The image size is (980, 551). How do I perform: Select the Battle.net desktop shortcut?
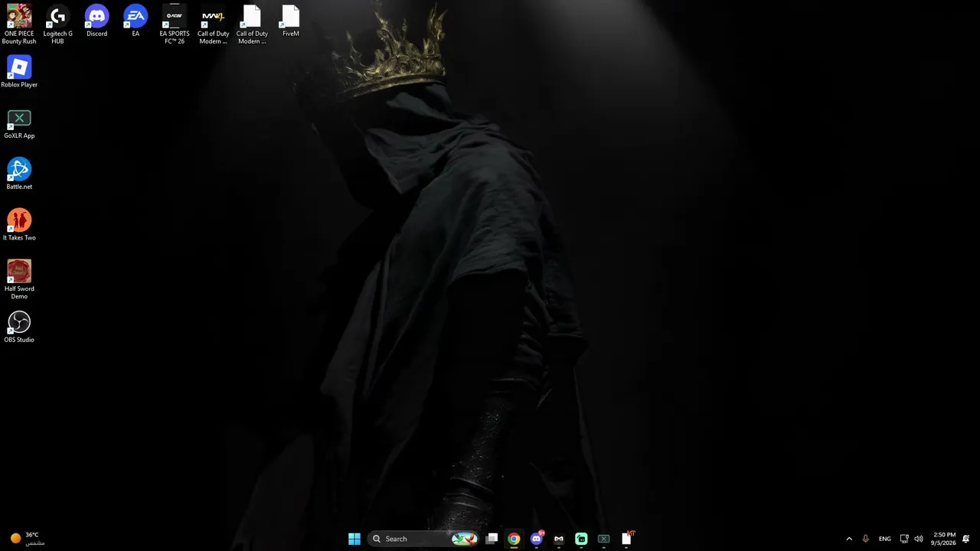(x=19, y=174)
